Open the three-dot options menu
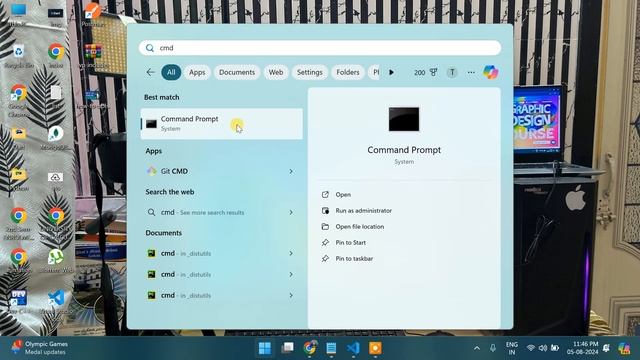 click(471, 72)
